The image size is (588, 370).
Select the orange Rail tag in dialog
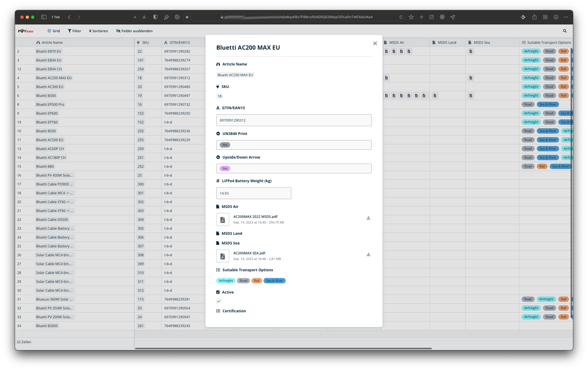[256, 281]
